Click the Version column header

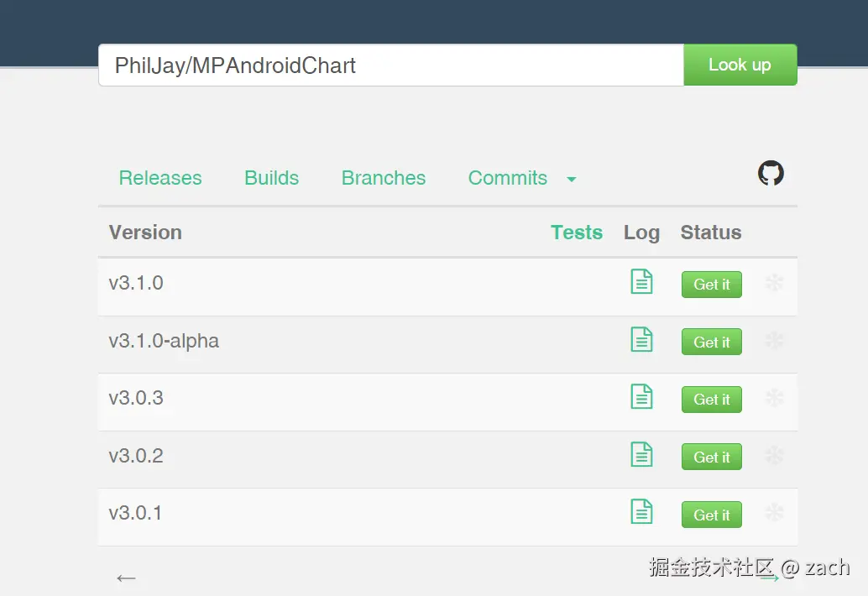click(x=145, y=233)
